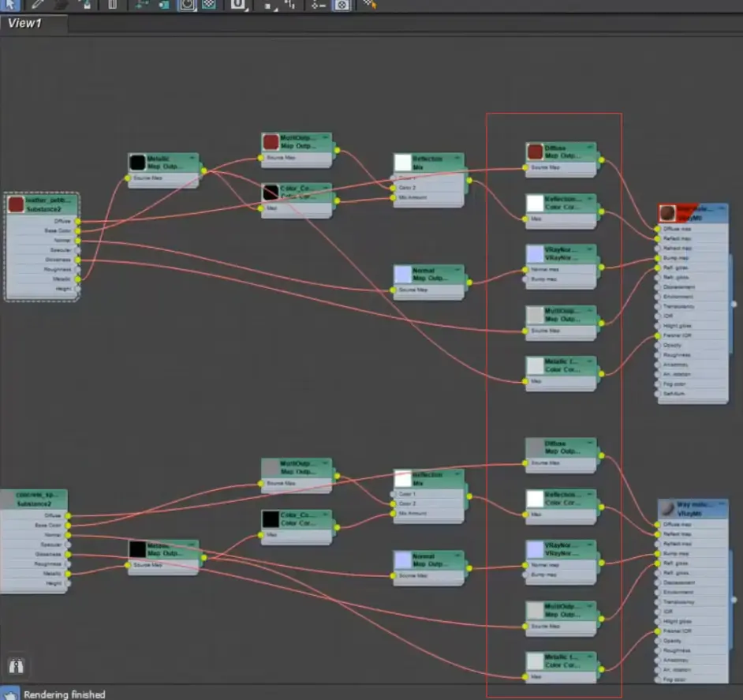Screen dimensions: 743x700
Task: Select the concrete Substance2 node title
Action: point(34,499)
